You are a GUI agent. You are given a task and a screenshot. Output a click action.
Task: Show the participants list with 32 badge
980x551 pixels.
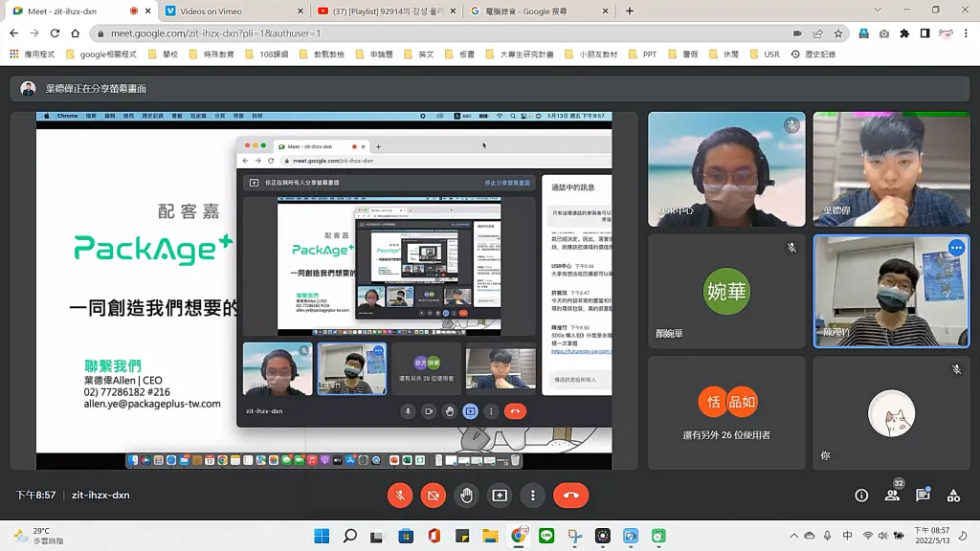point(892,496)
